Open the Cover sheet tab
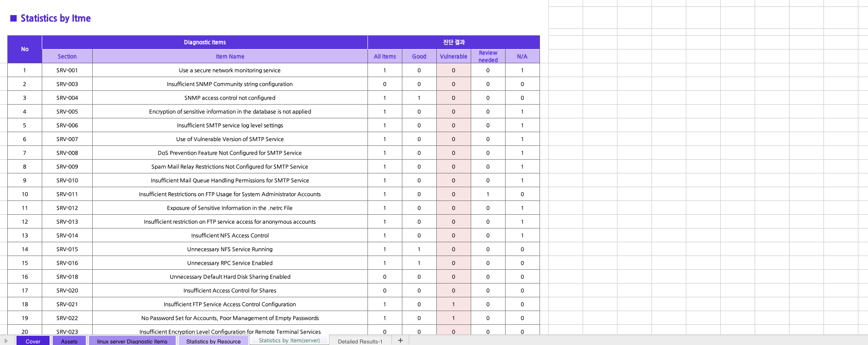 [33, 341]
